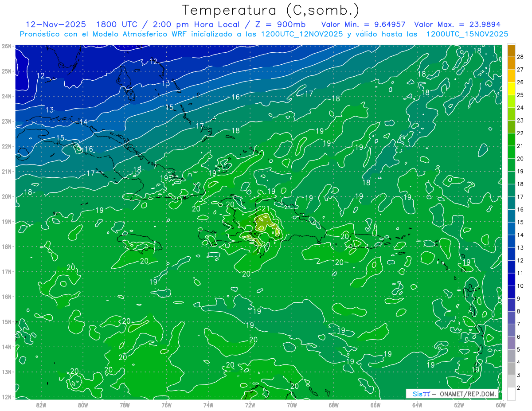Click the 66W longitude axis label
This screenshot has height=411, width=532.
click(375, 405)
